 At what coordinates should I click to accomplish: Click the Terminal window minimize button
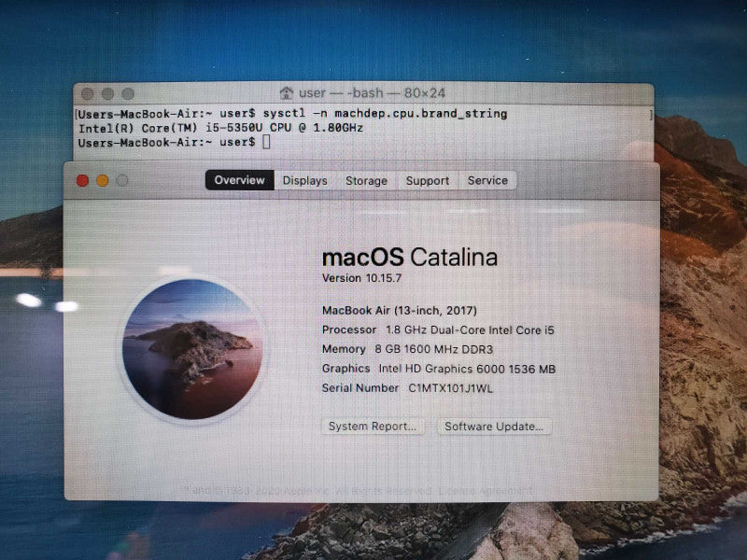[107, 93]
